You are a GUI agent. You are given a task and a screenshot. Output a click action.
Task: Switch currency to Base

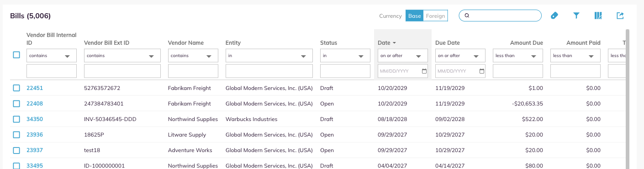click(x=415, y=16)
